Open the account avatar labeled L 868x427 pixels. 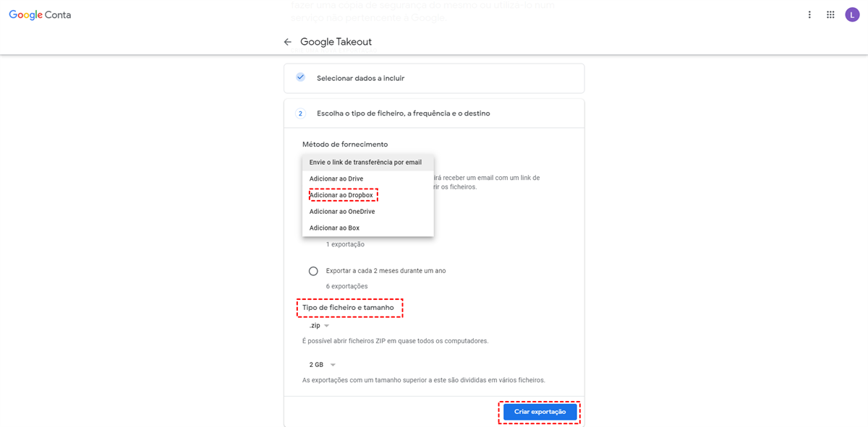852,14
